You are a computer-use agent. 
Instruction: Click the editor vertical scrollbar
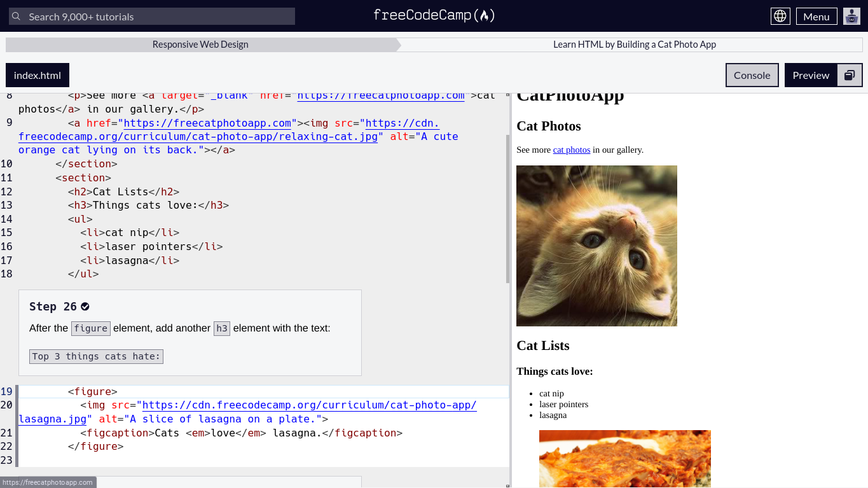(507, 210)
